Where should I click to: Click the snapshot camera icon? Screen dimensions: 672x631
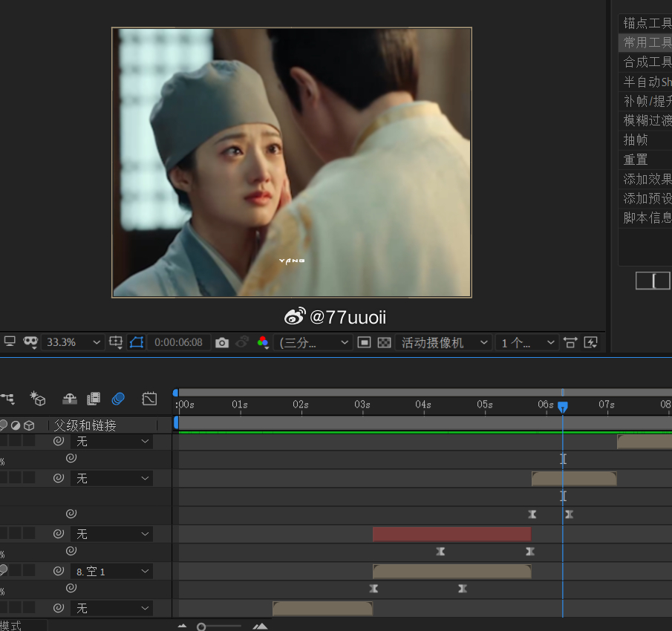(221, 343)
